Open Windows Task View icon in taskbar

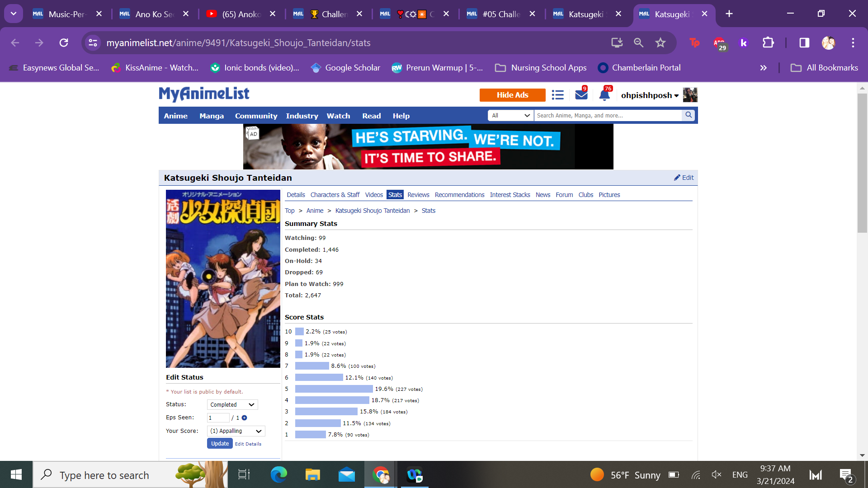pos(244,474)
